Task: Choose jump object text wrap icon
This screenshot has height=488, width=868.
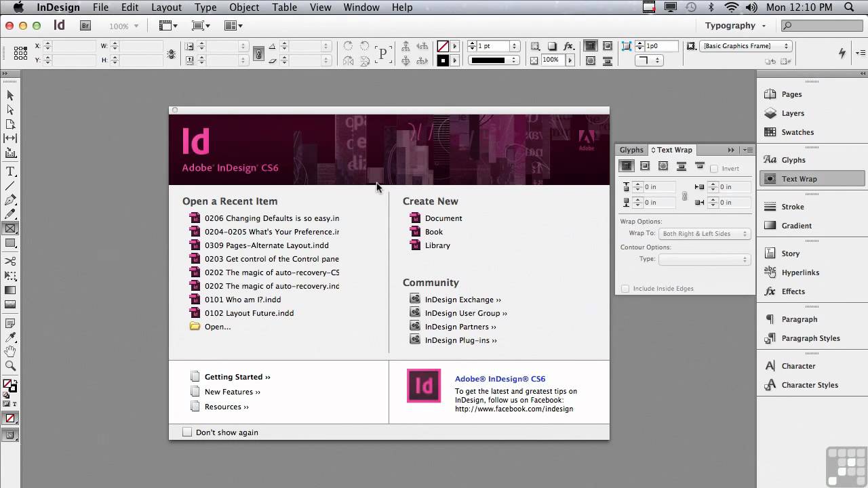Action: (682, 167)
